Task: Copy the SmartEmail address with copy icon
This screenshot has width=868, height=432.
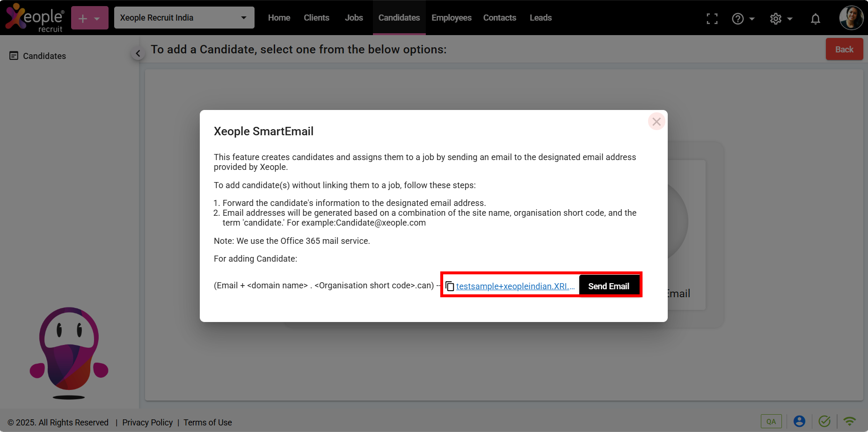Action: click(x=450, y=286)
